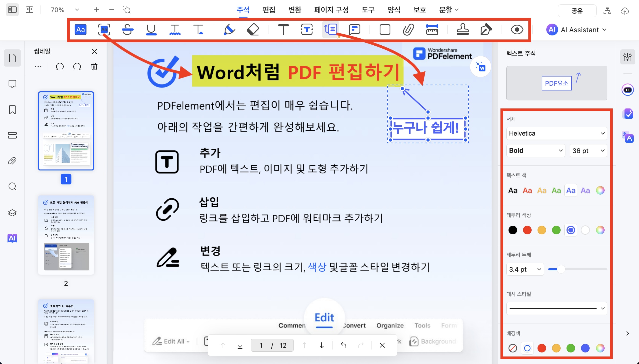This screenshot has width=639, height=364.
Task: Rotate page thumbnail clockwise
Action: (x=77, y=66)
